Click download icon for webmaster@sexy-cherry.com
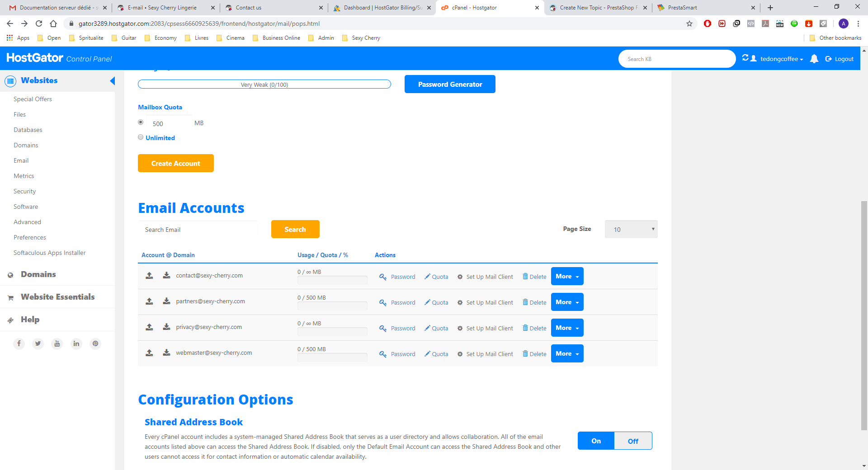The height and width of the screenshot is (470, 868). [x=167, y=353]
